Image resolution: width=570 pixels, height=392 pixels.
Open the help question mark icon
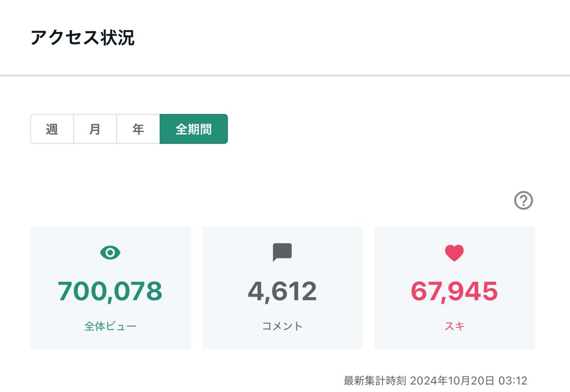pyautogui.click(x=523, y=201)
